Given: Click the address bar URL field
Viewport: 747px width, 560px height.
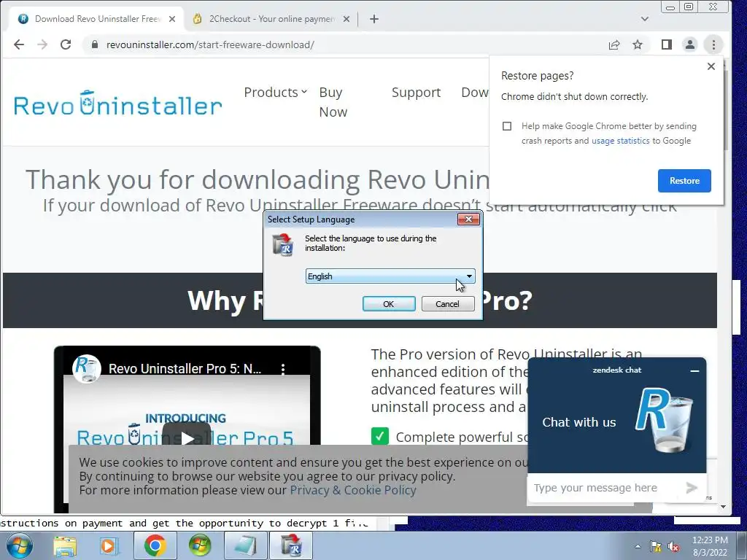Looking at the screenshot, I should tap(343, 44).
